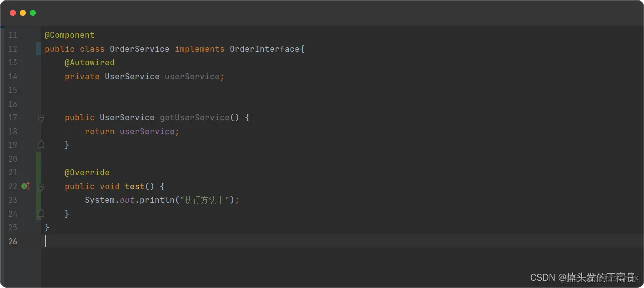
Task: Click the fold end marker on line 24
Action: [x=41, y=214]
